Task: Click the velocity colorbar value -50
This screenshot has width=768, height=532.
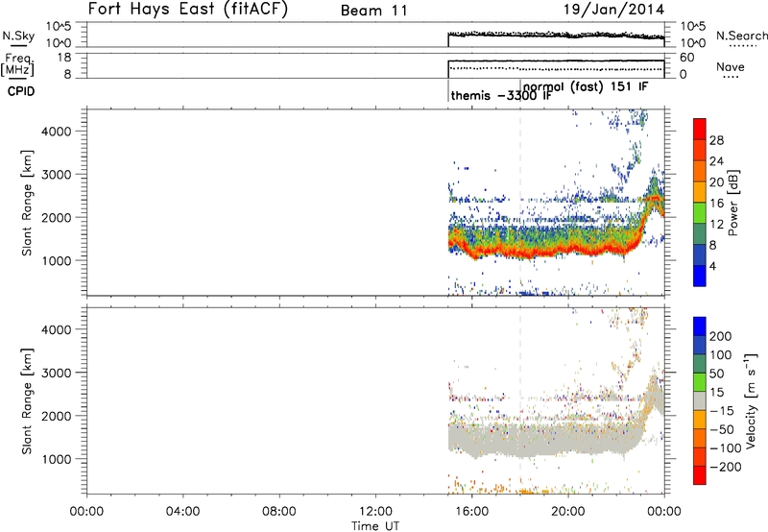Action: point(722,429)
